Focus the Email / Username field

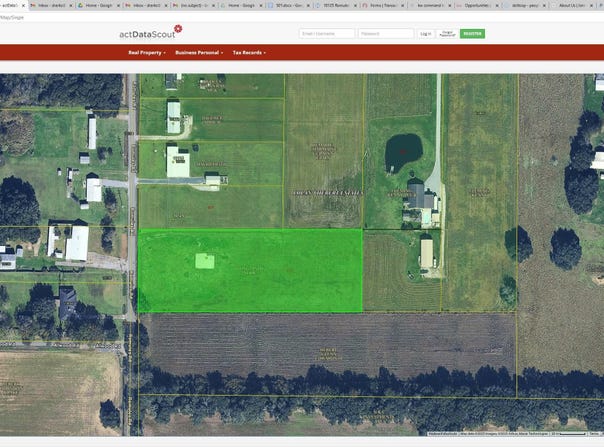pos(327,34)
